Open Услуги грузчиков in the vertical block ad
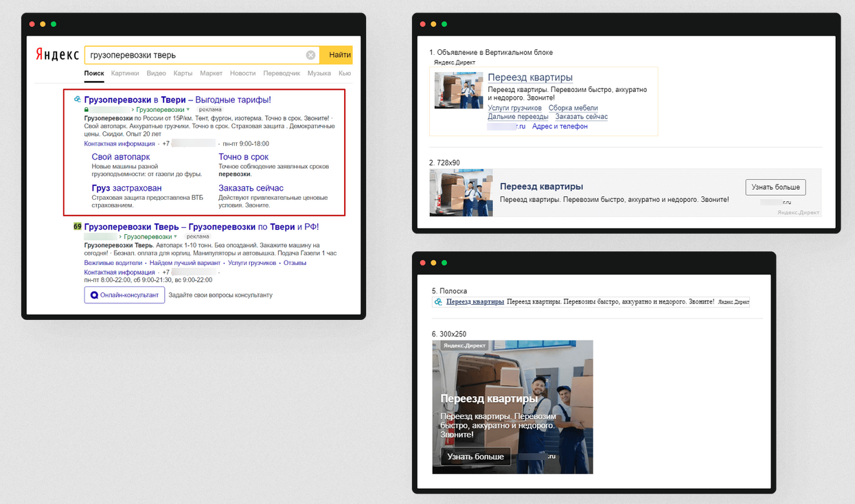This screenshot has width=855, height=504. pos(514,108)
